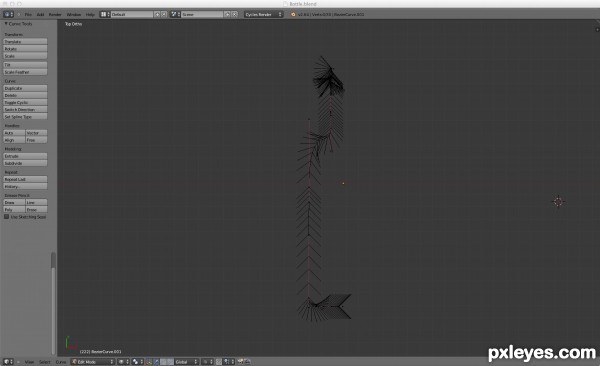Set handles to Align

14,140
